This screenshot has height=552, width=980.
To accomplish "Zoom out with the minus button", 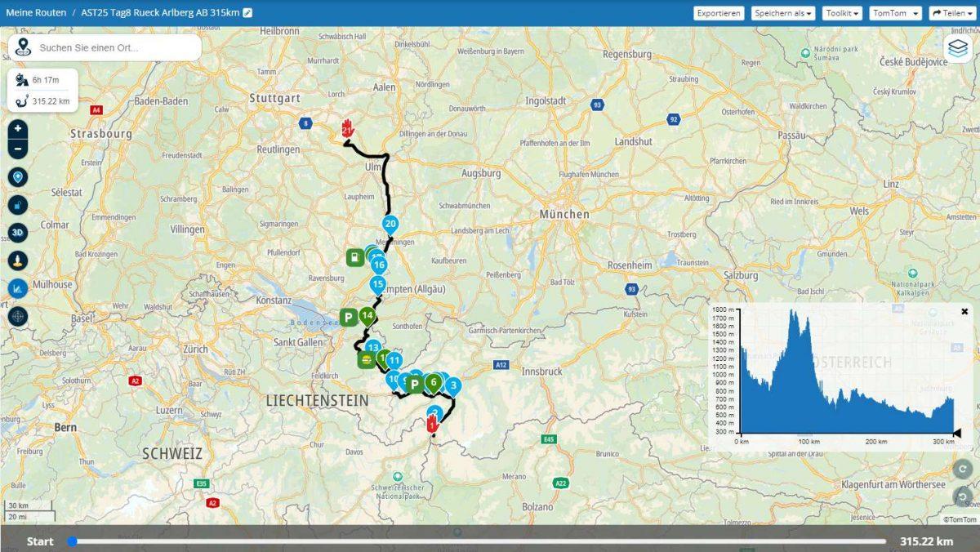I will (18, 149).
